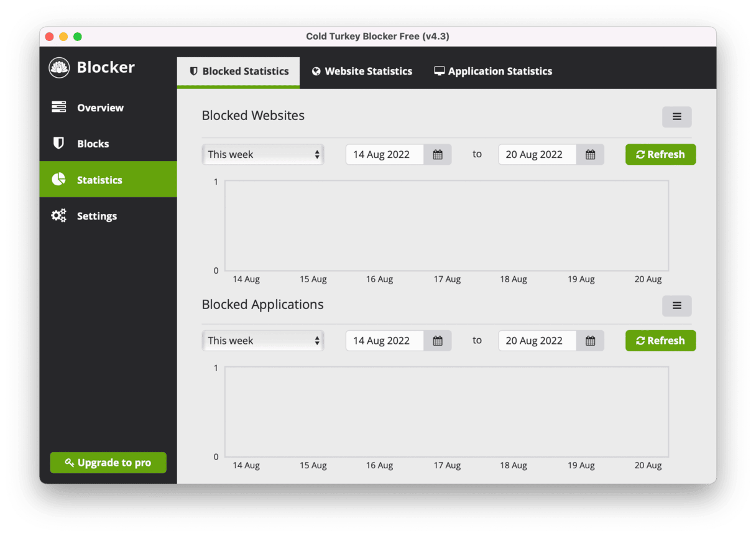Refresh the Blocked Applications chart
Screen dimensions: 756x536
[x=660, y=341]
